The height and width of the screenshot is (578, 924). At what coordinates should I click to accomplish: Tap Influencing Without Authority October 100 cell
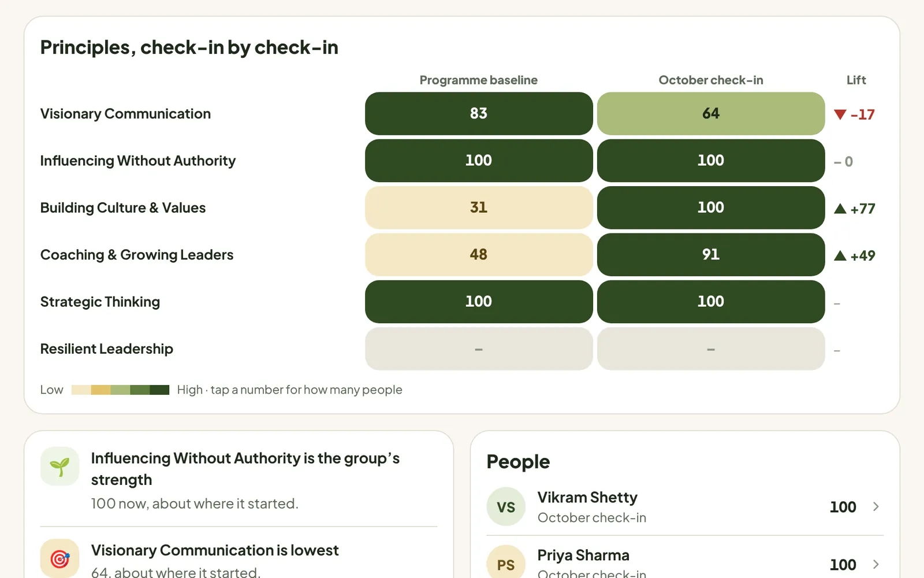pos(711,161)
